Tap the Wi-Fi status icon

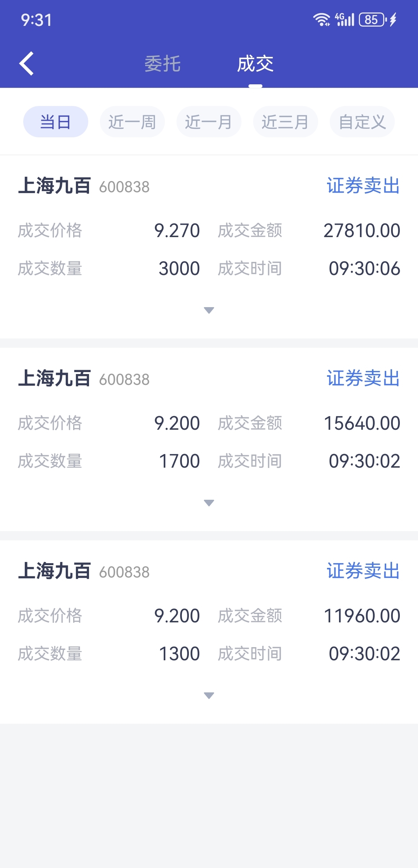[x=322, y=19]
